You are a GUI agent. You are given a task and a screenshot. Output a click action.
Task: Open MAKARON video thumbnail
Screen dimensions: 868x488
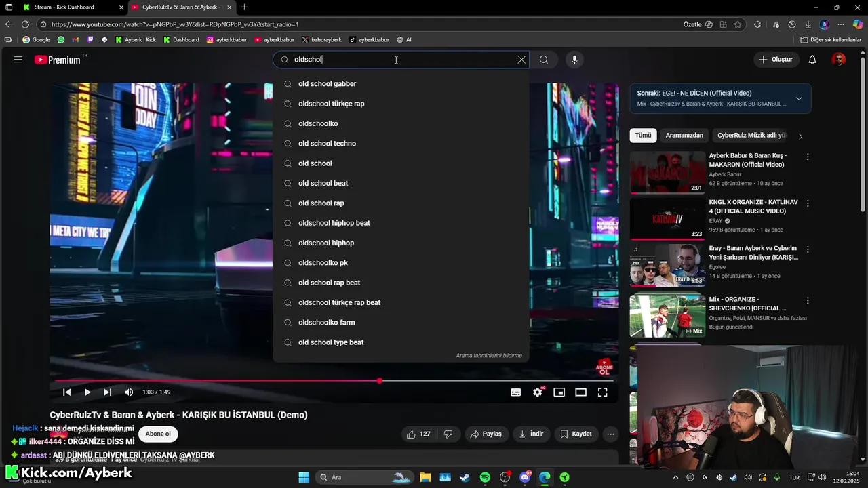coord(668,172)
